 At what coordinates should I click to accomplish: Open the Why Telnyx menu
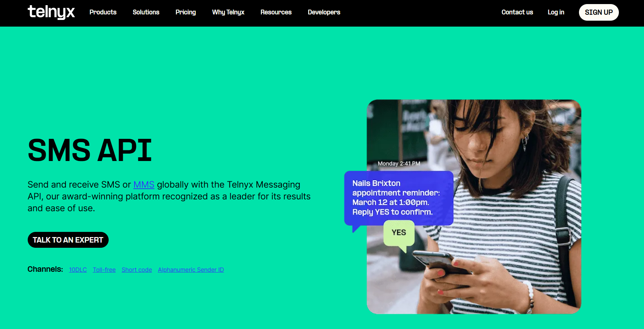tap(228, 12)
